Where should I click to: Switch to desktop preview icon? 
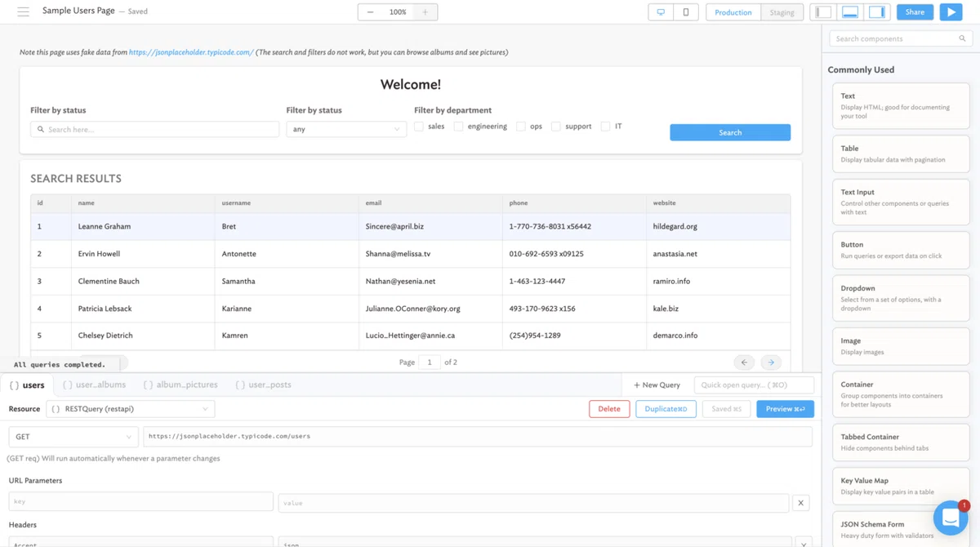(661, 12)
